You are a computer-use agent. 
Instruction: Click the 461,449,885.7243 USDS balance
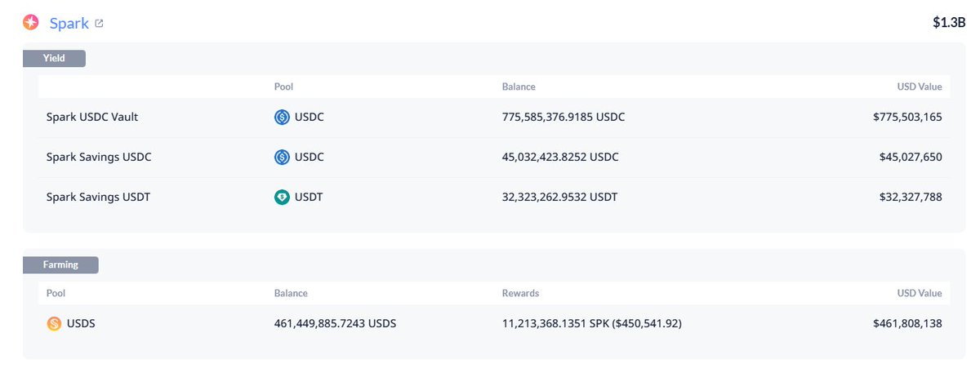[335, 323]
